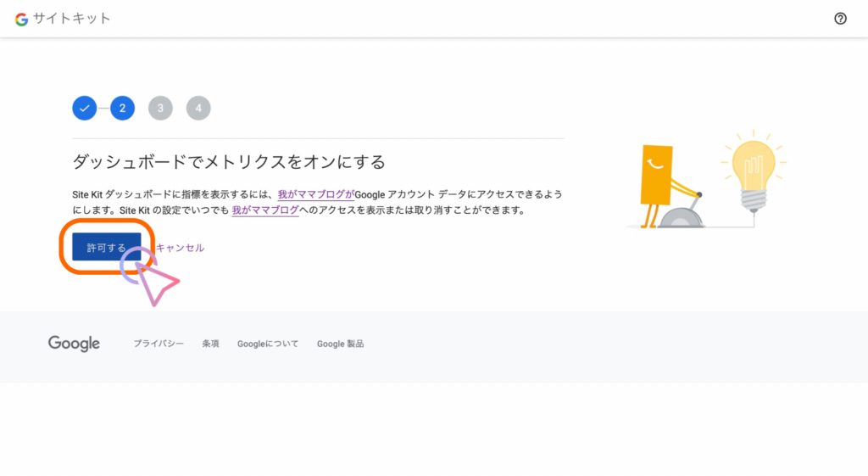Open the second 我がママブログ link in description
This screenshot has width=868, height=476.
[265, 210]
